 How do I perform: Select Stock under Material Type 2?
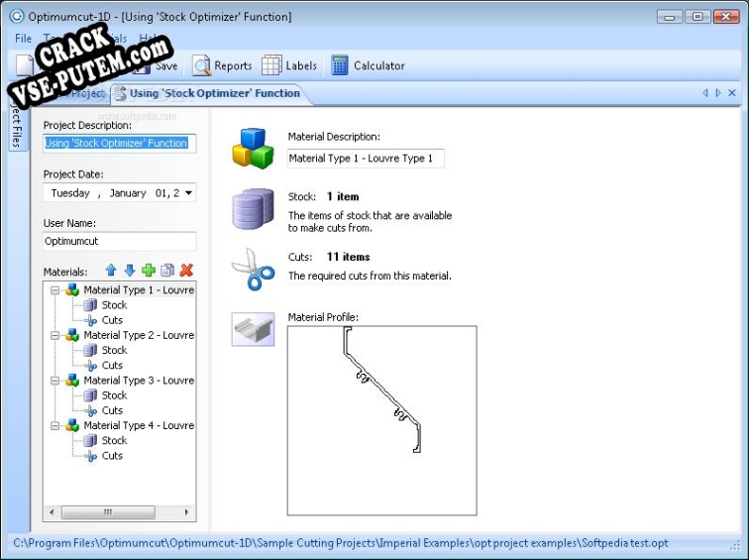tap(114, 350)
